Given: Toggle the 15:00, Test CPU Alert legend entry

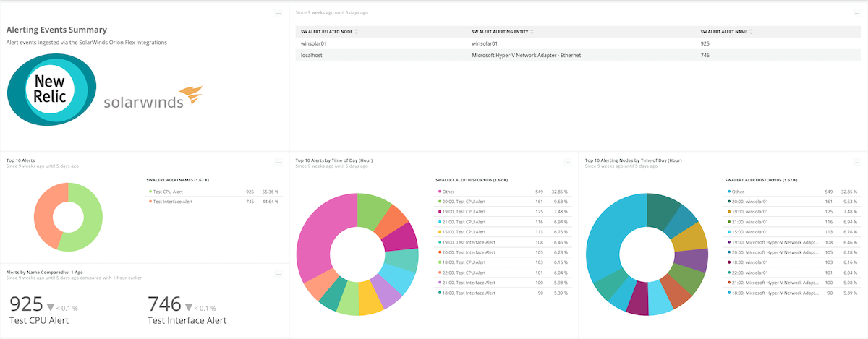Looking at the screenshot, I should (x=504, y=232).
